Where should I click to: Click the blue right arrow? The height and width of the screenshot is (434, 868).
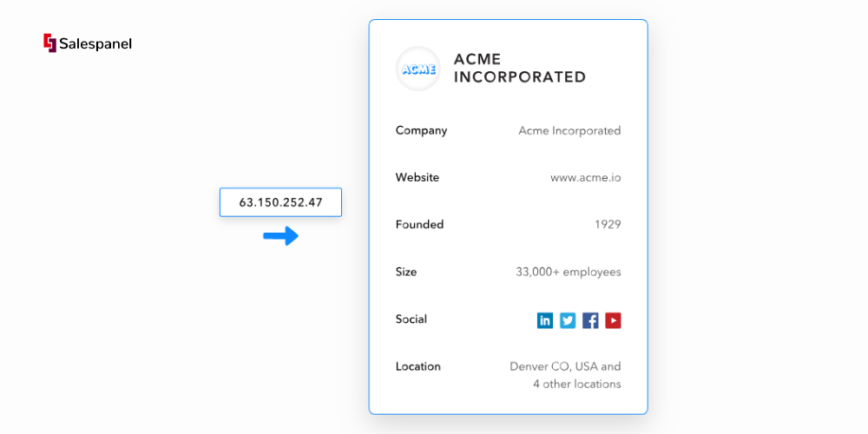280,236
